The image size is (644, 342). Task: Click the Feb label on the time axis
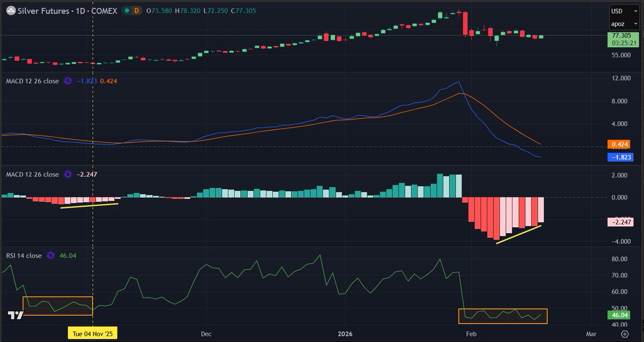coord(472,333)
